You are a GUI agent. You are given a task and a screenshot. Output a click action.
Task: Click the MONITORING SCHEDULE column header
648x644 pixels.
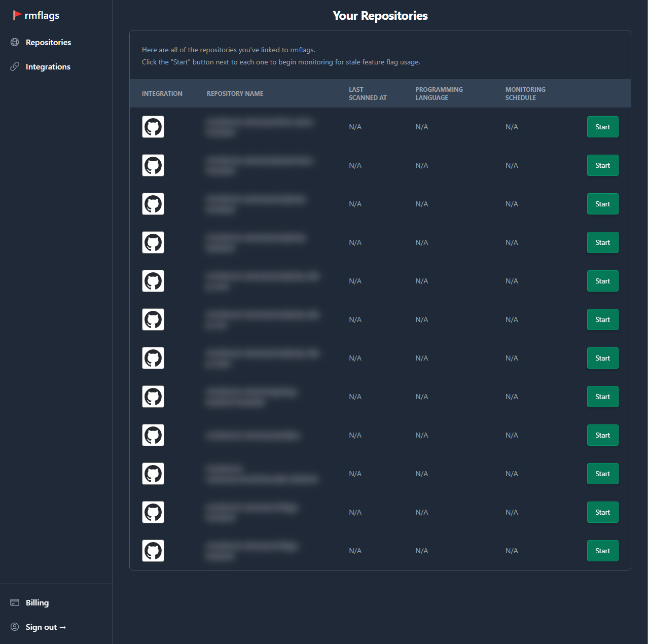tap(525, 93)
